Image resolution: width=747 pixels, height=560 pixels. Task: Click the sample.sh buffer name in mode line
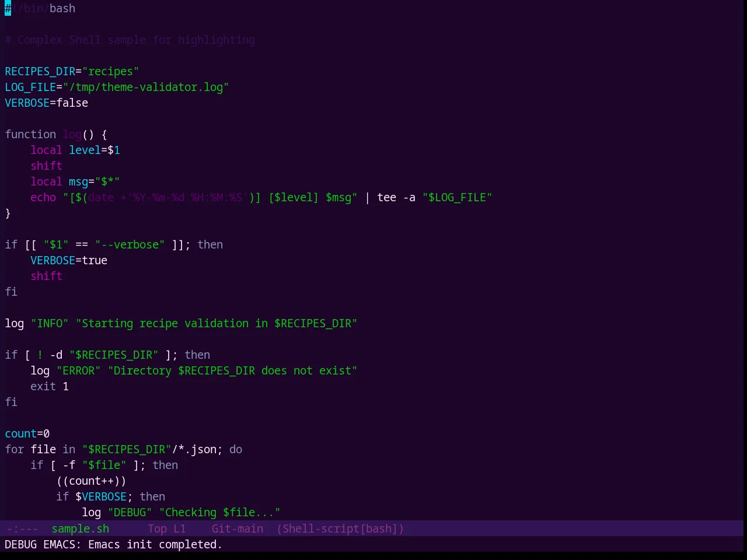(81, 528)
